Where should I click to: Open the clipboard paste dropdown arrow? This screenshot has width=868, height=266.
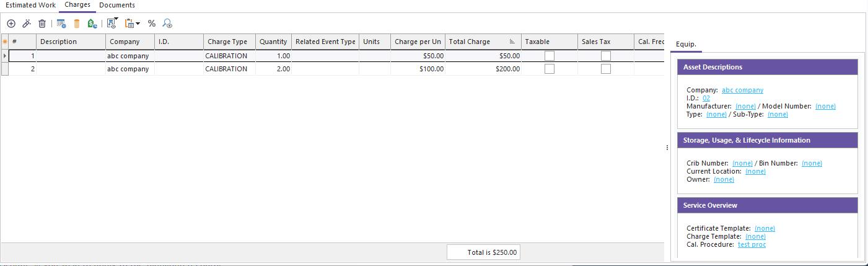tap(138, 24)
